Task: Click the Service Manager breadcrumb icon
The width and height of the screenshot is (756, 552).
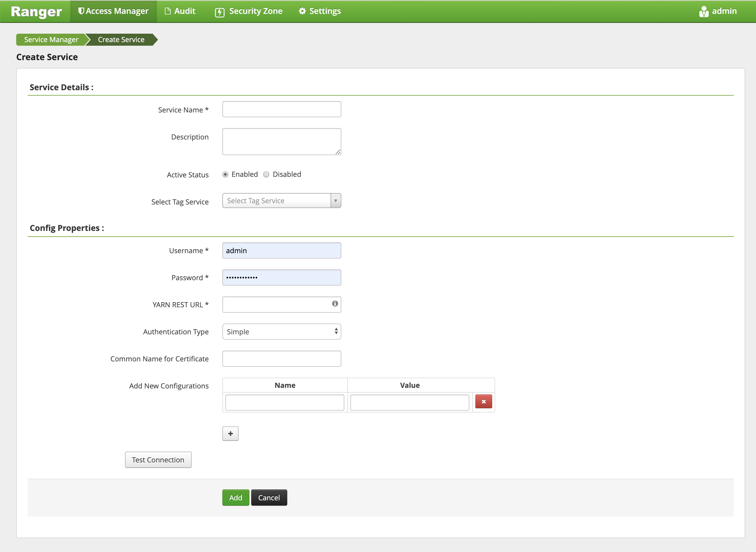Action: (x=51, y=39)
